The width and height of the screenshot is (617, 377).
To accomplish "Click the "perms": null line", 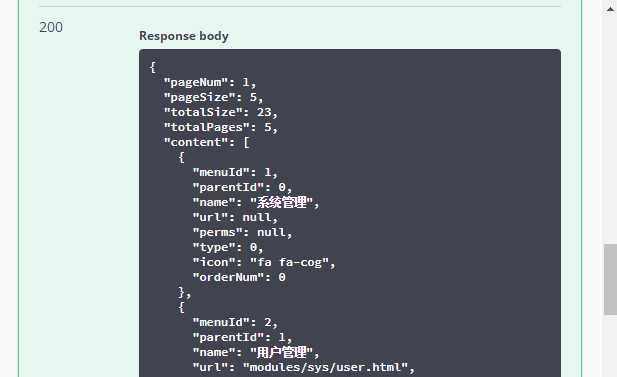I will pos(242,232).
